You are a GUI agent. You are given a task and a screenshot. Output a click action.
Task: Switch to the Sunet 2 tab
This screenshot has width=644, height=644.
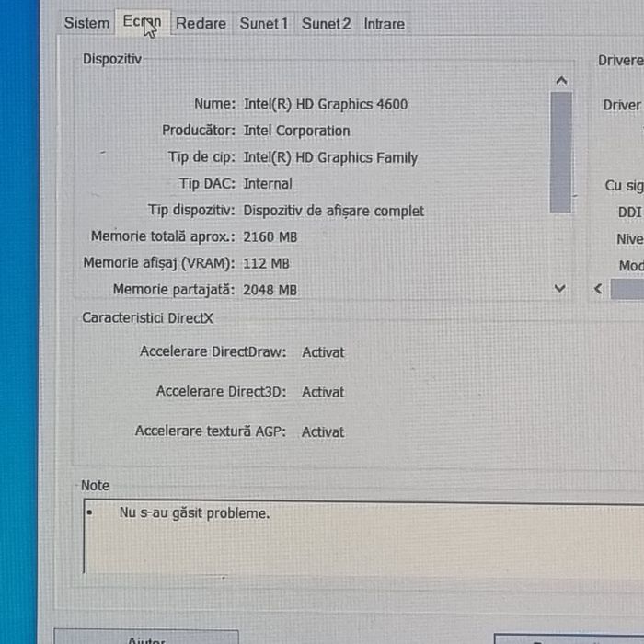(x=326, y=24)
